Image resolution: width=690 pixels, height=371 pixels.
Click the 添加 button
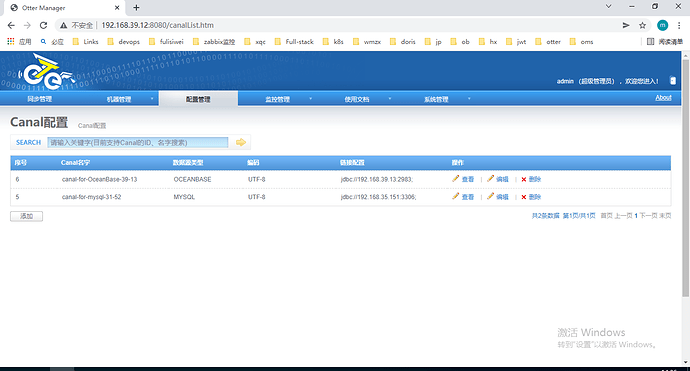click(26, 216)
